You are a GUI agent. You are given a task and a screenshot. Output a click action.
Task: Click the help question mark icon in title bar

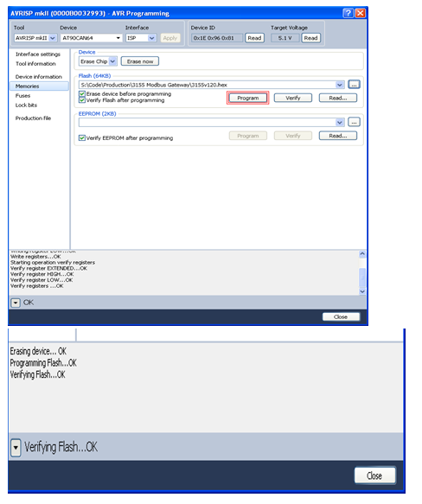348,13
